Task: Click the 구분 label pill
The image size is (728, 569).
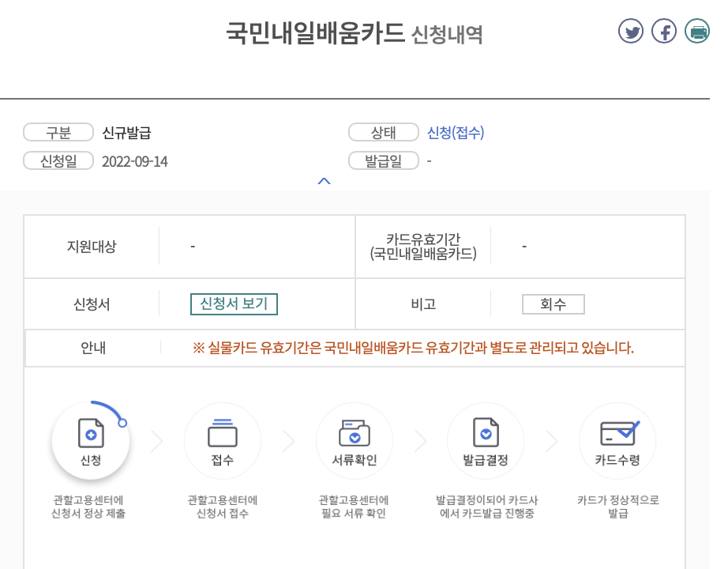Action: click(x=58, y=133)
